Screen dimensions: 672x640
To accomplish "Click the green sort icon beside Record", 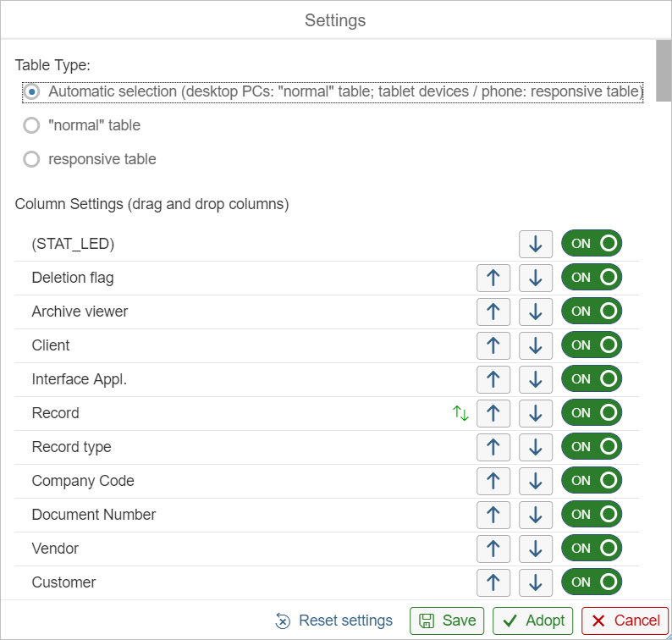I will (460, 413).
